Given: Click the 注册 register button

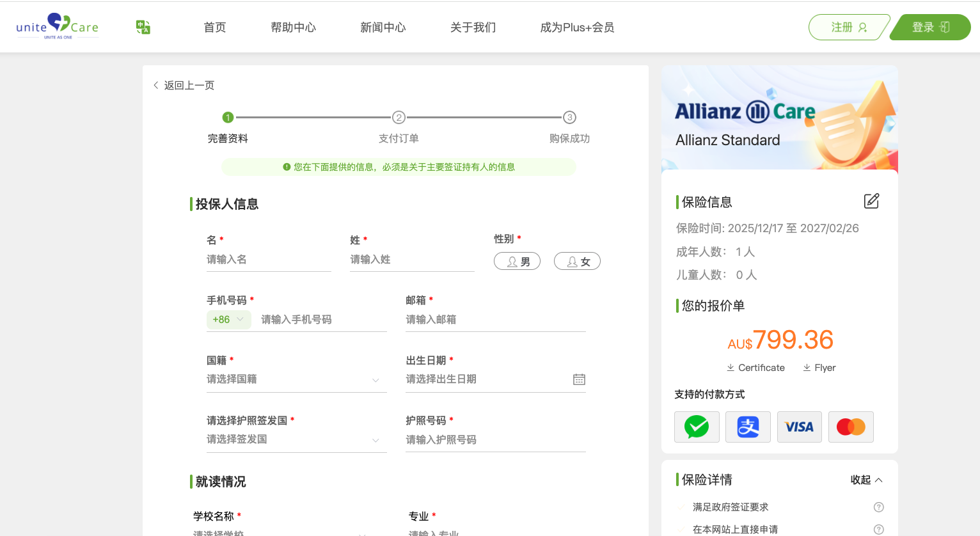Looking at the screenshot, I should (849, 27).
